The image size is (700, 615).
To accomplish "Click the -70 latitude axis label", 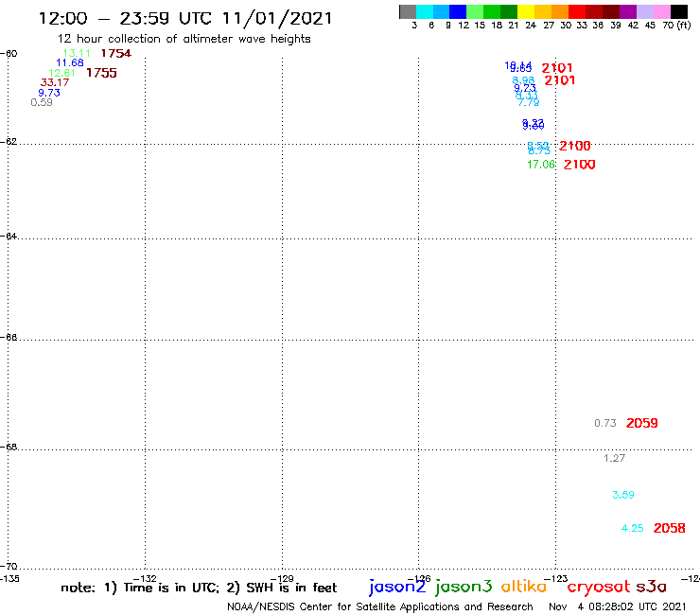I will pos(9,567).
